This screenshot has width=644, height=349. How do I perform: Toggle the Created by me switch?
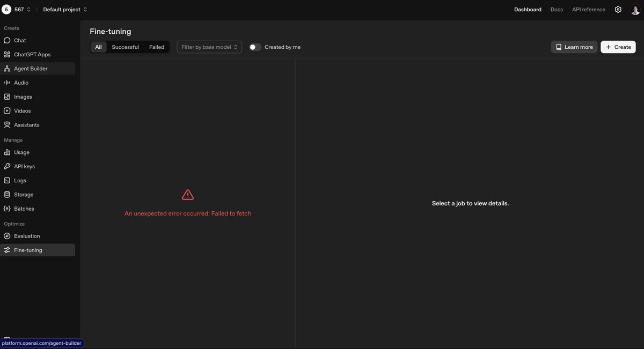coord(255,47)
